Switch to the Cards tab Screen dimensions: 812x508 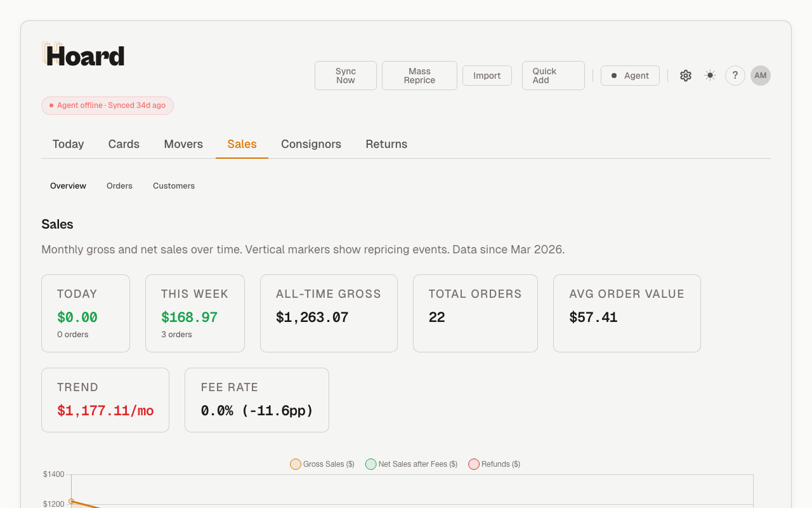coord(124,144)
